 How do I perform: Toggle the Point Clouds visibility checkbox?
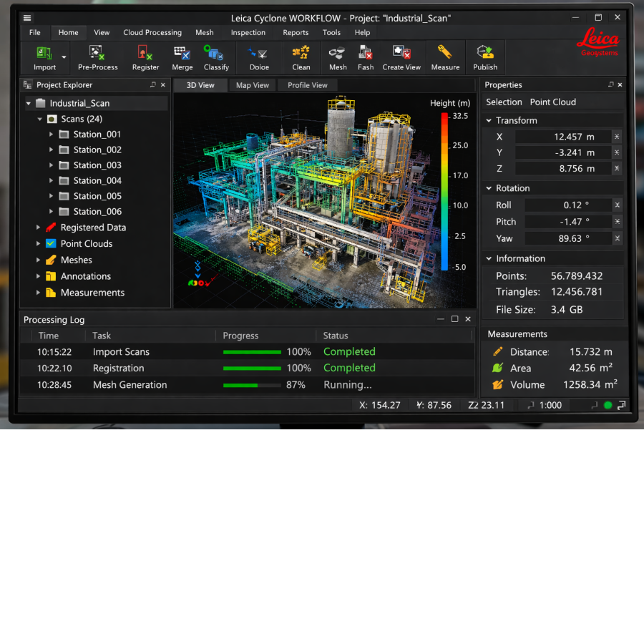[x=49, y=243]
